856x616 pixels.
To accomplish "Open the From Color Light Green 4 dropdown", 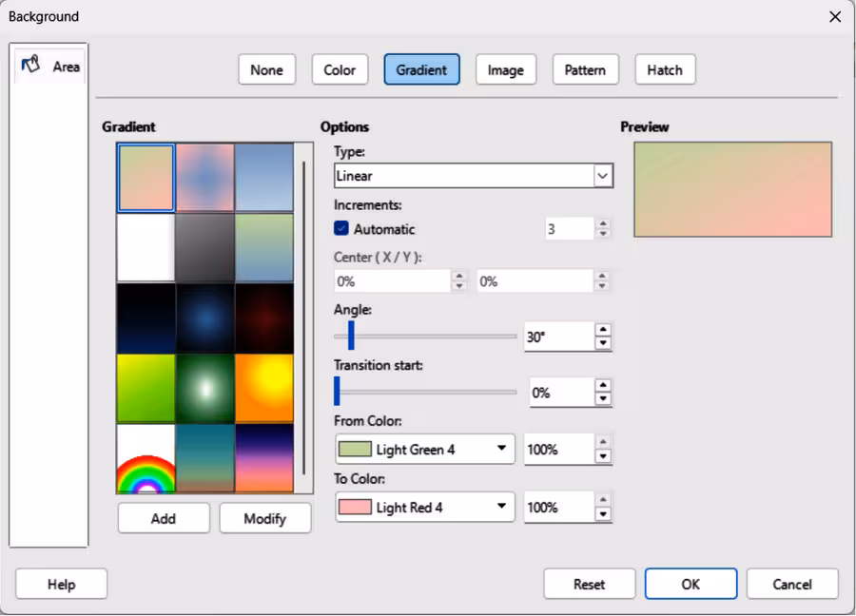I will pyautogui.click(x=425, y=449).
